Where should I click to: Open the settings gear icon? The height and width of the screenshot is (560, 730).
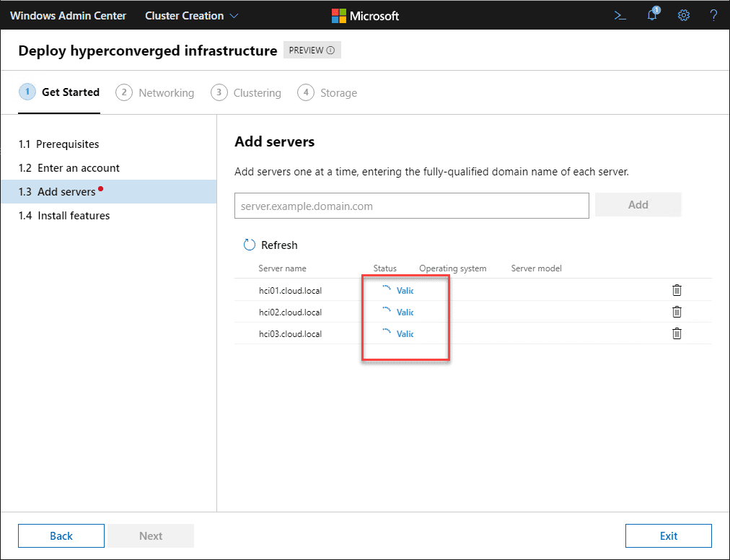coord(684,15)
